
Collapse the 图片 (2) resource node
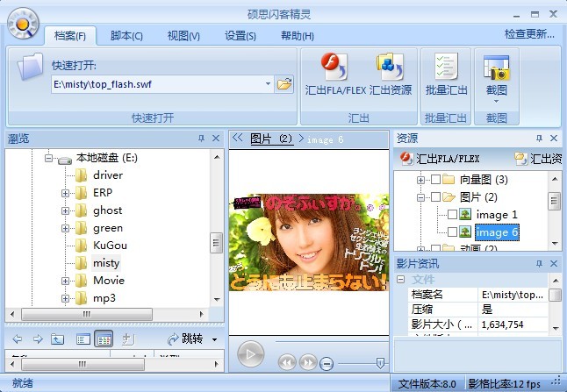(x=421, y=197)
